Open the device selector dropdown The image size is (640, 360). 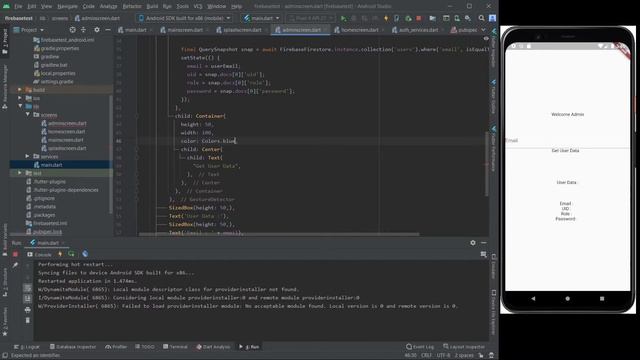point(184,18)
